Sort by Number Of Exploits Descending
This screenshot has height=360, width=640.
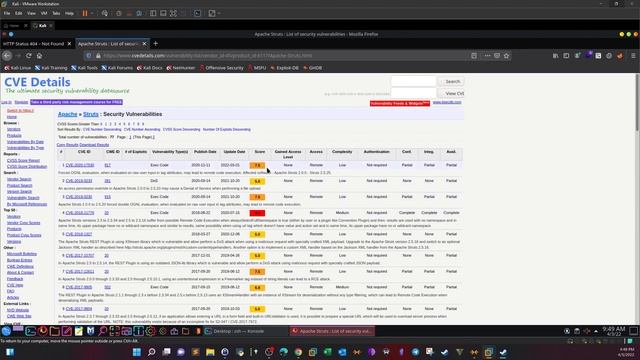[227, 129]
